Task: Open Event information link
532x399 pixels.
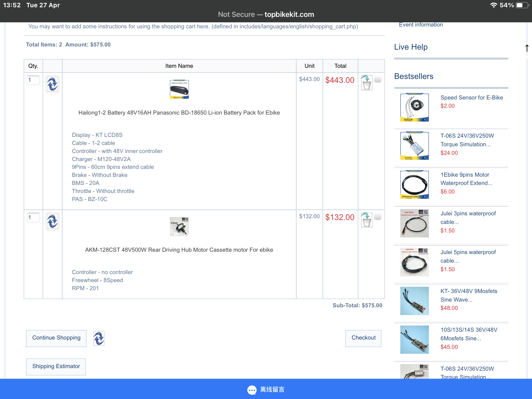Action: click(421, 25)
